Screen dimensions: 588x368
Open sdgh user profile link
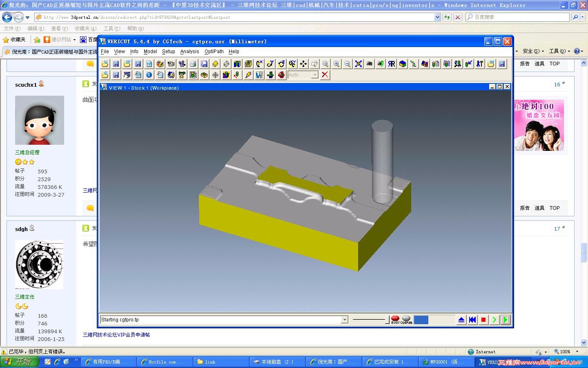tap(21, 229)
